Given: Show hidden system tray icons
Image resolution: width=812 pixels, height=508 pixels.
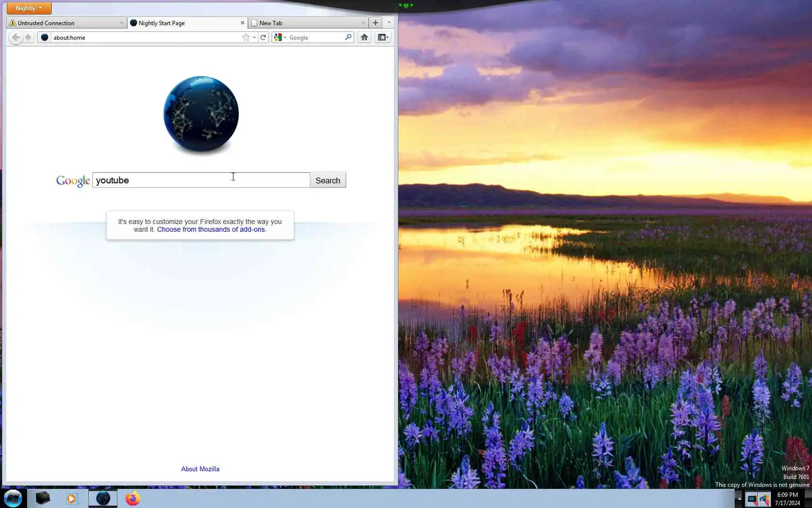Looking at the screenshot, I should (739, 499).
